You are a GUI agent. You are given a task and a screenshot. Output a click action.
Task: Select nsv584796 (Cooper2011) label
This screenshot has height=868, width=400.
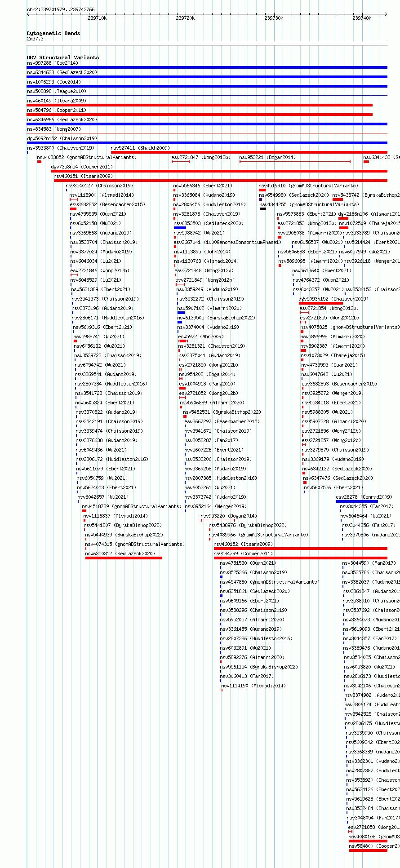(x=56, y=110)
